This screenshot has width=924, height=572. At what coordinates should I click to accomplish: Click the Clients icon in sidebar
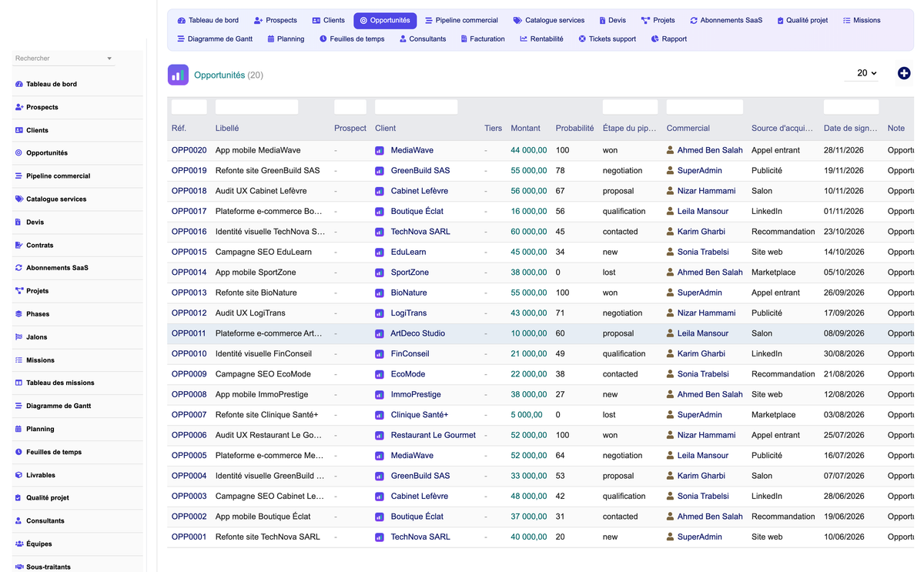tap(19, 130)
